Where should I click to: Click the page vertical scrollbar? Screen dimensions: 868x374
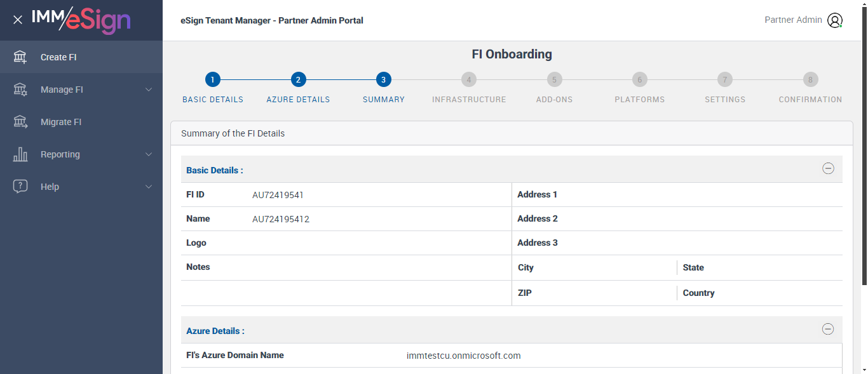[x=864, y=190]
